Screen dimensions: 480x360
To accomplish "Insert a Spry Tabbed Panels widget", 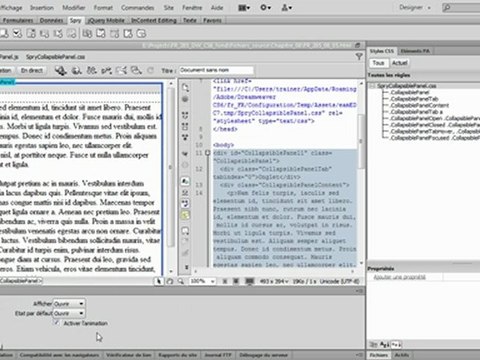I will tap(101, 33).
